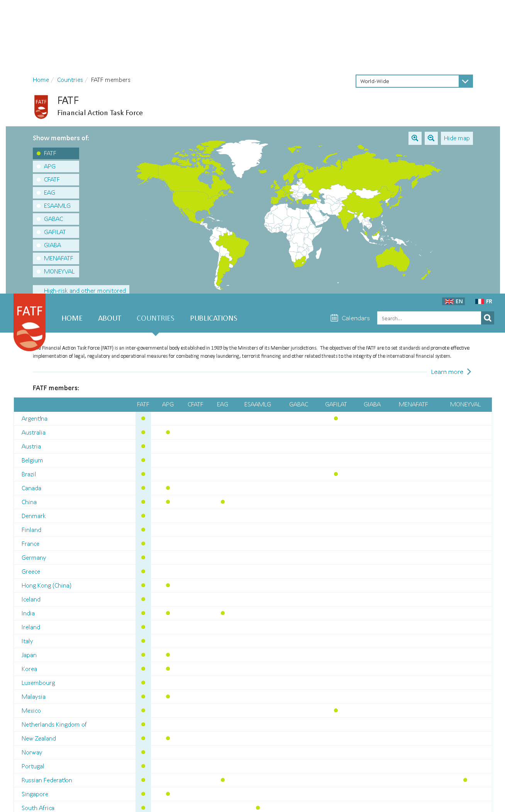This screenshot has height=812, width=505.
Task: Open the World-Wide region dropdown
Action: click(x=414, y=81)
